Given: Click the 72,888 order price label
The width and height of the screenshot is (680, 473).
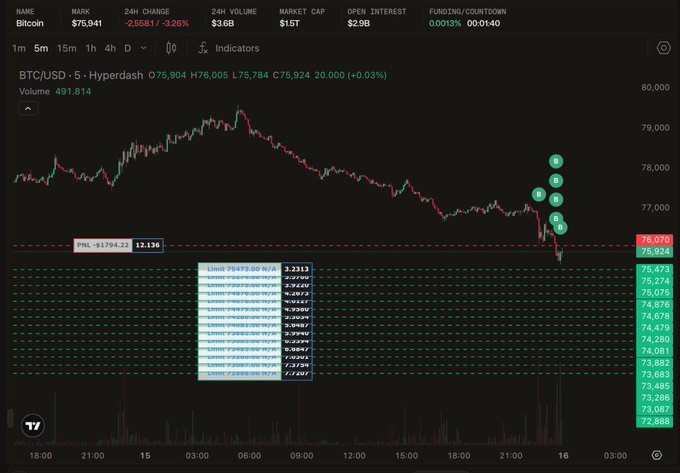Looking at the screenshot, I should (x=655, y=421).
